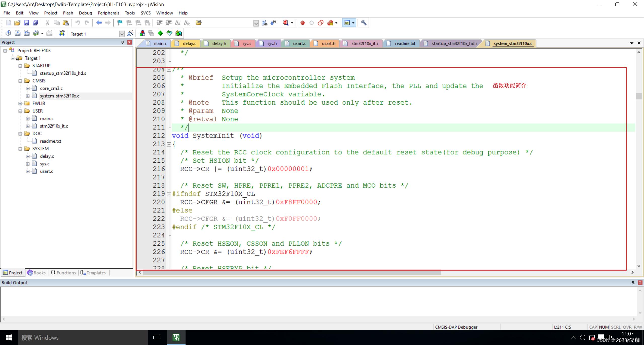The height and width of the screenshot is (345, 644).
Task: Collapse the USER group node
Action: [x=20, y=111]
